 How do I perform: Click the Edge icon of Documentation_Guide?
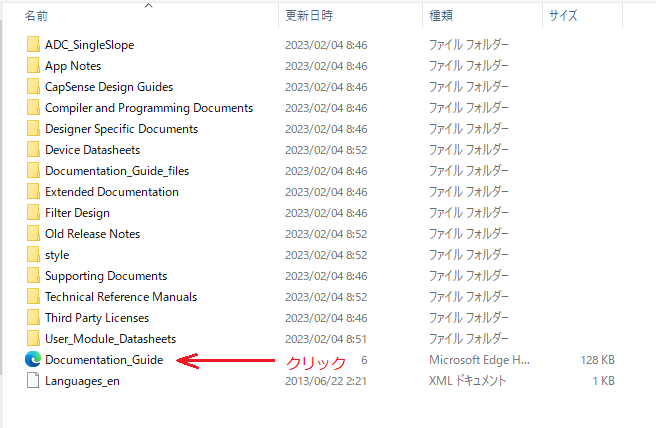pyautogui.click(x=33, y=359)
